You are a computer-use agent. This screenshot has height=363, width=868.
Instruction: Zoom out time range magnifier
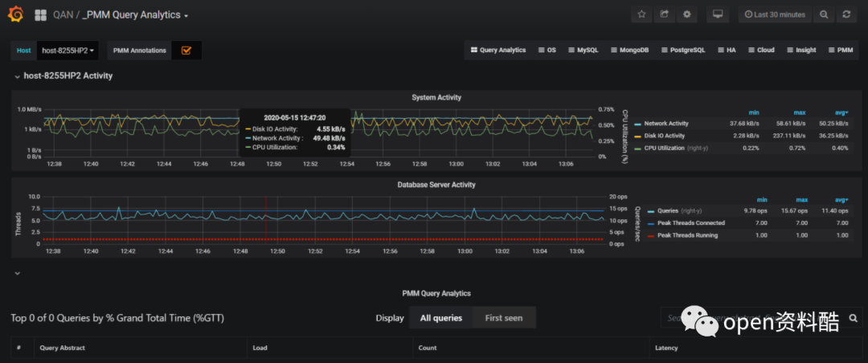[824, 14]
